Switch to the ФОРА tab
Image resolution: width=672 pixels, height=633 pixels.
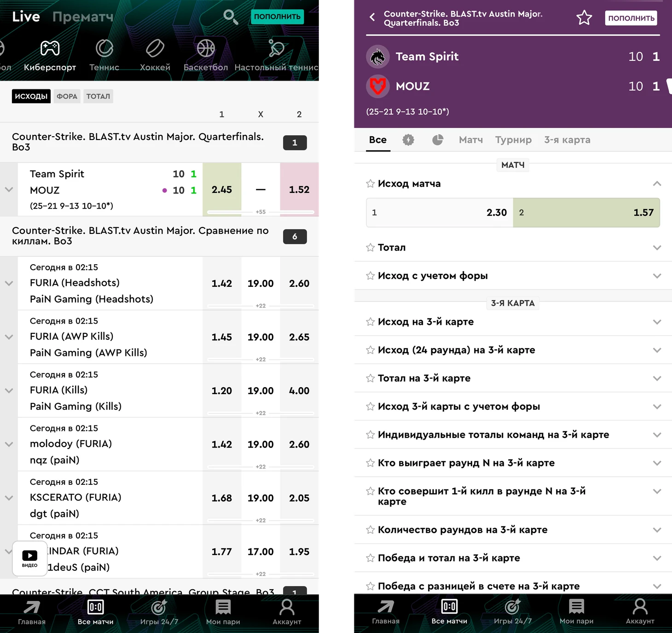point(67,96)
